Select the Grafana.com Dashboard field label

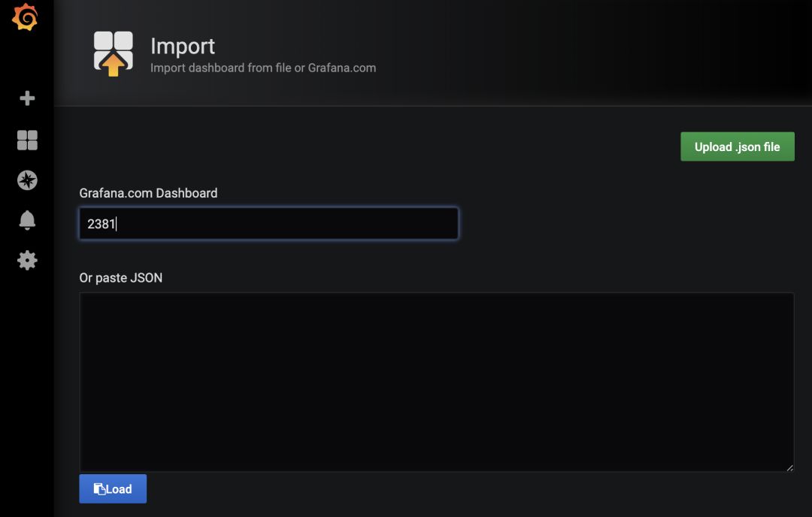pos(148,193)
